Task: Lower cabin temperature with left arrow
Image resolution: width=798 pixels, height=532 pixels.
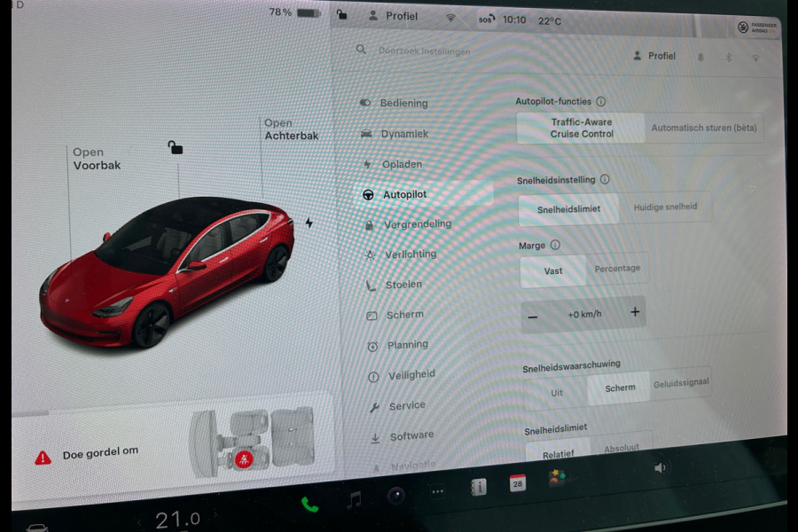Action: pos(139,522)
